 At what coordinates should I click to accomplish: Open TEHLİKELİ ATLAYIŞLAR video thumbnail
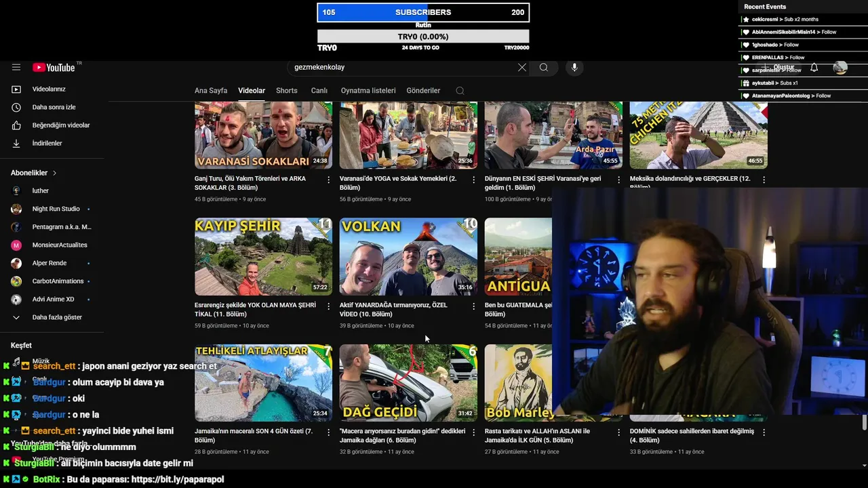pos(263,383)
